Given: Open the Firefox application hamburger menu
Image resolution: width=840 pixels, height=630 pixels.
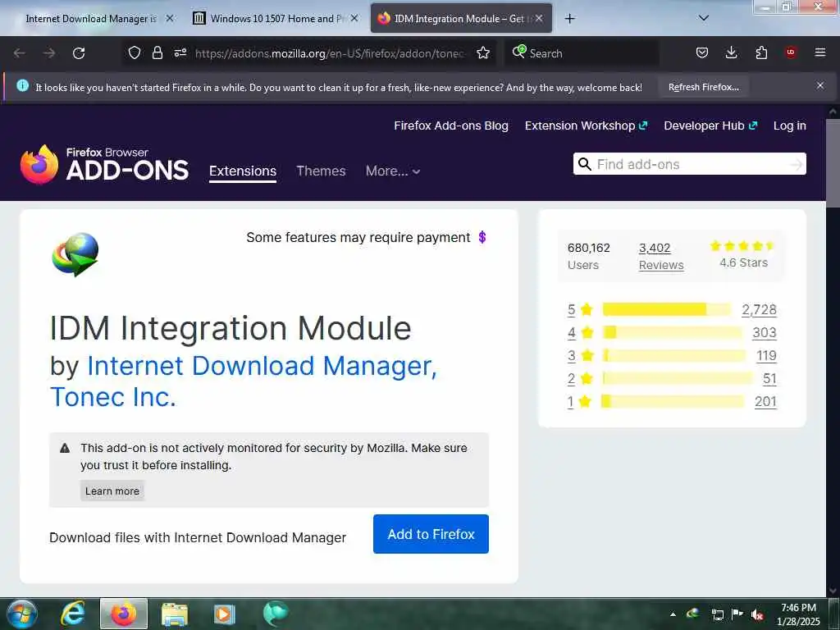Looking at the screenshot, I should tap(820, 52).
